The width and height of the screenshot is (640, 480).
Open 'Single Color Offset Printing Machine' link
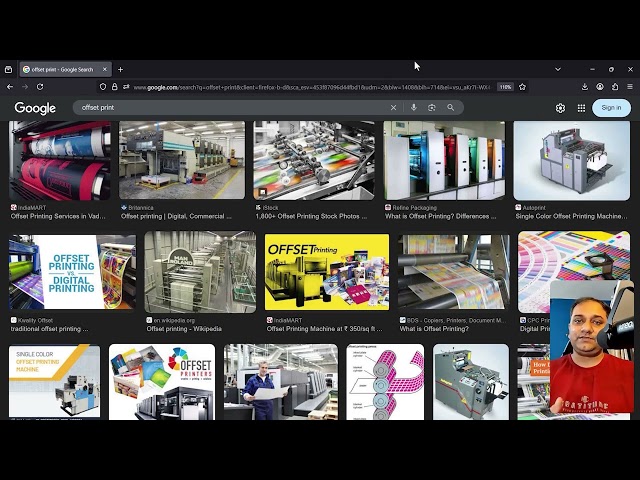point(571,216)
